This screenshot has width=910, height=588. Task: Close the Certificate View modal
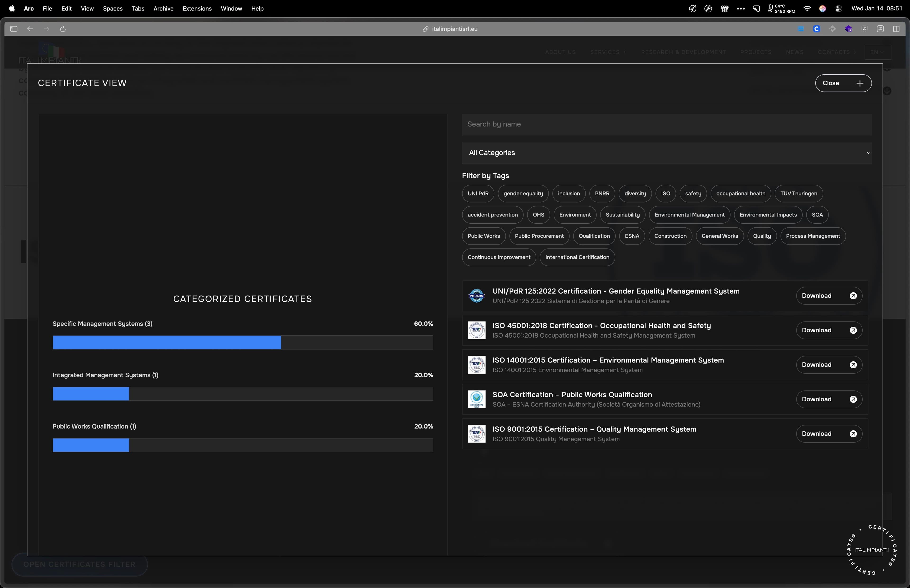[x=843, y=83]
